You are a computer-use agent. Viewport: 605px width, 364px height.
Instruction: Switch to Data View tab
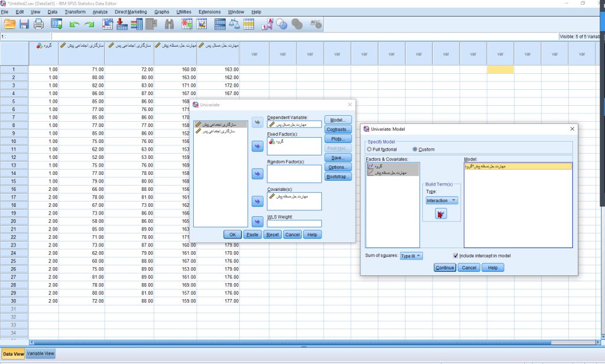[13, 354]
